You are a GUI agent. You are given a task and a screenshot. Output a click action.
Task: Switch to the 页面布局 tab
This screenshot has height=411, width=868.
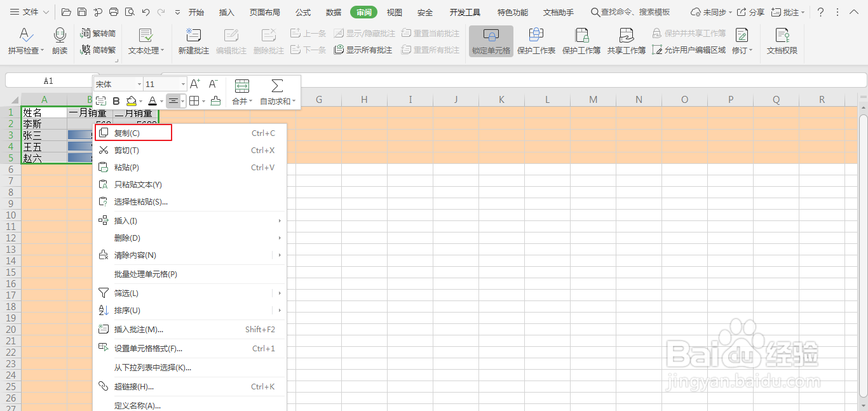264,12
